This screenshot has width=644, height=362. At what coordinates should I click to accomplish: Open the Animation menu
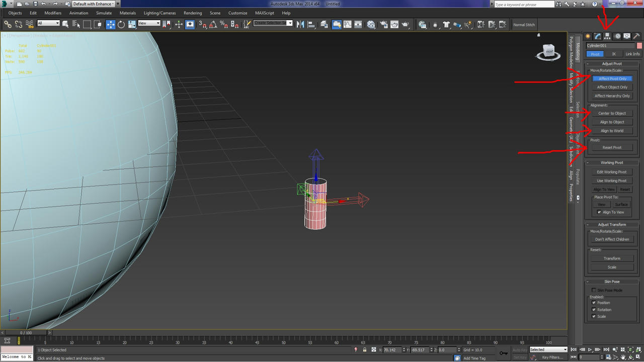pyautogui.click(x=78, y=13)
